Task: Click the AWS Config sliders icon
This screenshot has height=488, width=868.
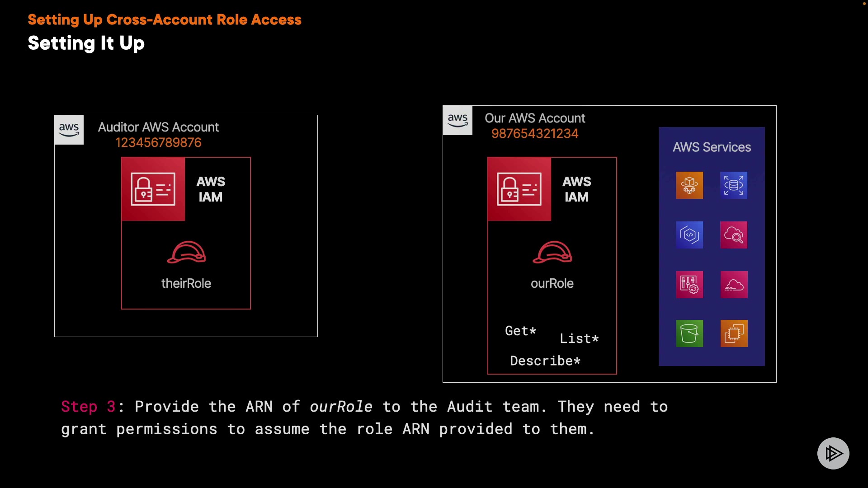Action: pos(689,284)
